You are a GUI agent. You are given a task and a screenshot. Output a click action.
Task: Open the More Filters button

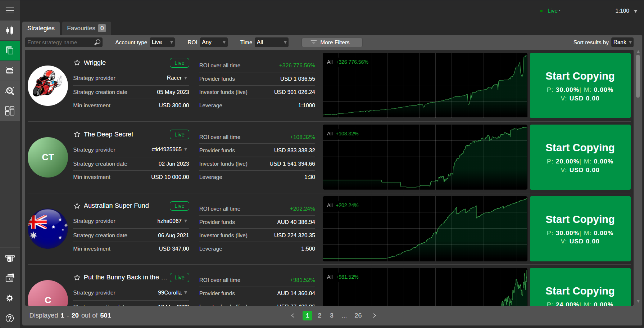click(x=332, y=42)
